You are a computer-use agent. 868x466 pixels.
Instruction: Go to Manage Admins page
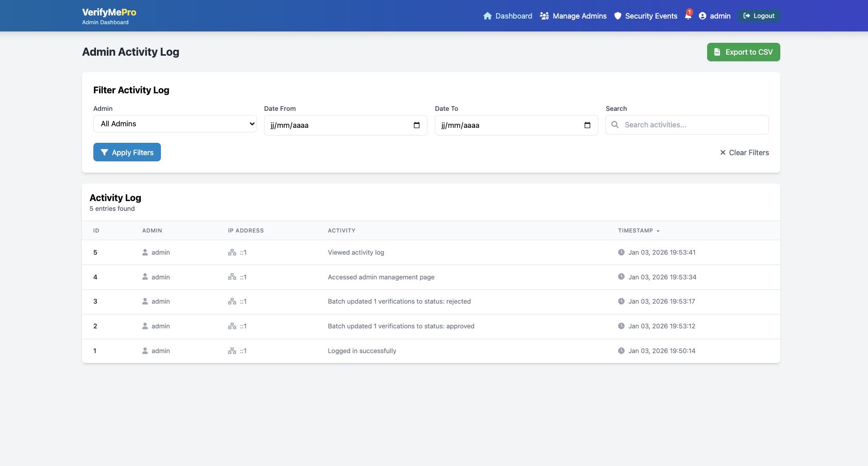tap(579, 16)
